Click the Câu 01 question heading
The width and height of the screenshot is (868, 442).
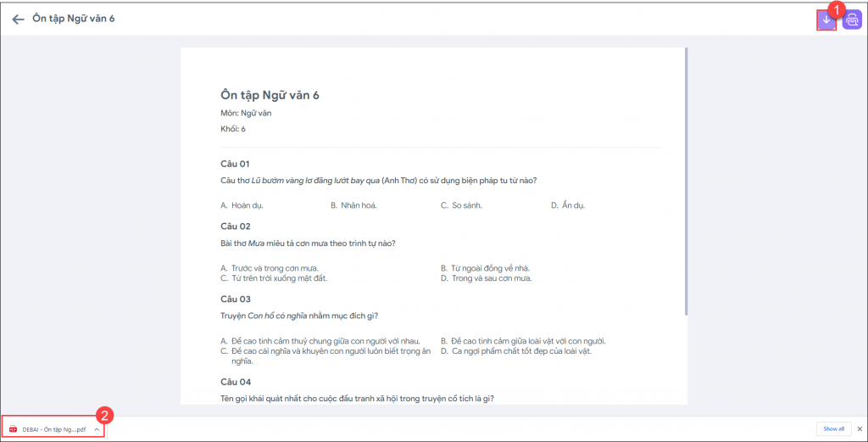[x=235, y=164]
